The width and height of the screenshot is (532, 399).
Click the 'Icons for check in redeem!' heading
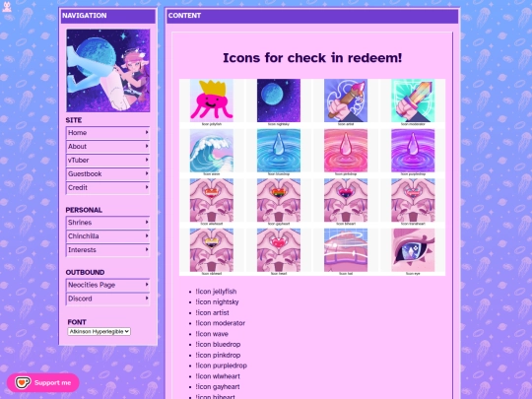(x=312, y=58)
